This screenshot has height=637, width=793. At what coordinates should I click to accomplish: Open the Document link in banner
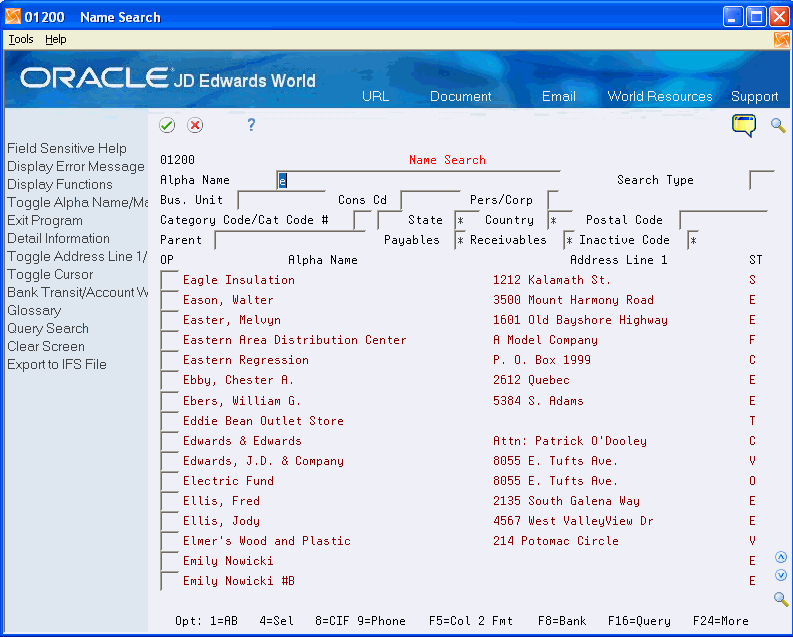click(x=460, y=96)
